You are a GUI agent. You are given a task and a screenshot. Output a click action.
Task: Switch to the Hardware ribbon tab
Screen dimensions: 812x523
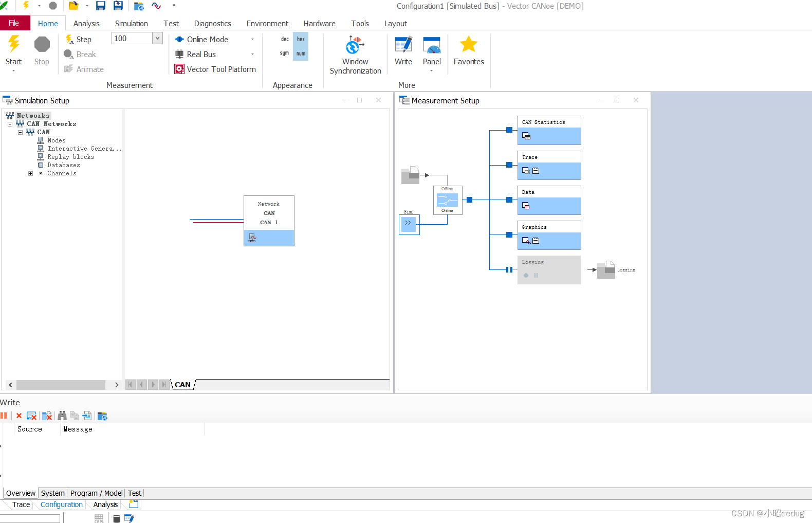[x=320, y=24]
